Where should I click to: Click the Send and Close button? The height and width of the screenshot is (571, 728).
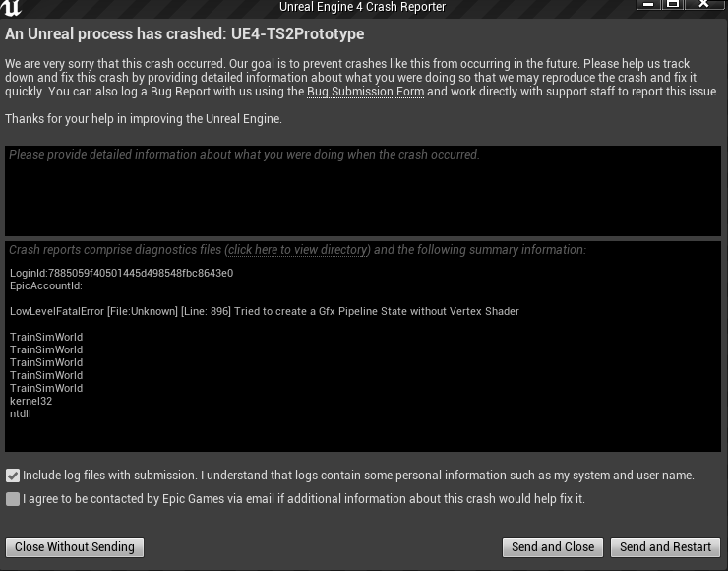[552, 547]
